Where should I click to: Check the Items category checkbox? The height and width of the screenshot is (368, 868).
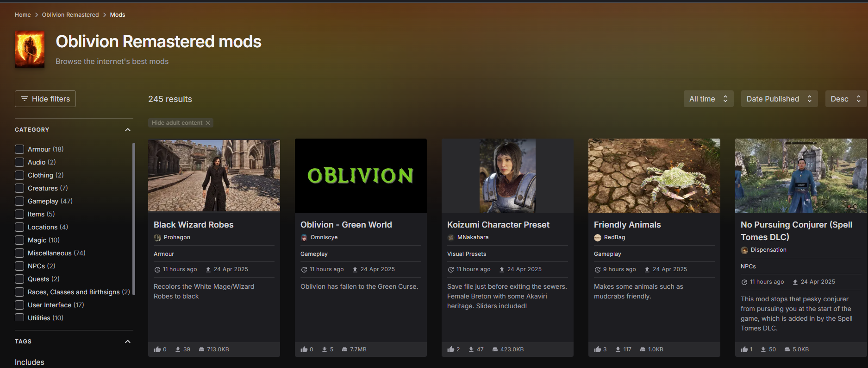click(x=19, y=214)
